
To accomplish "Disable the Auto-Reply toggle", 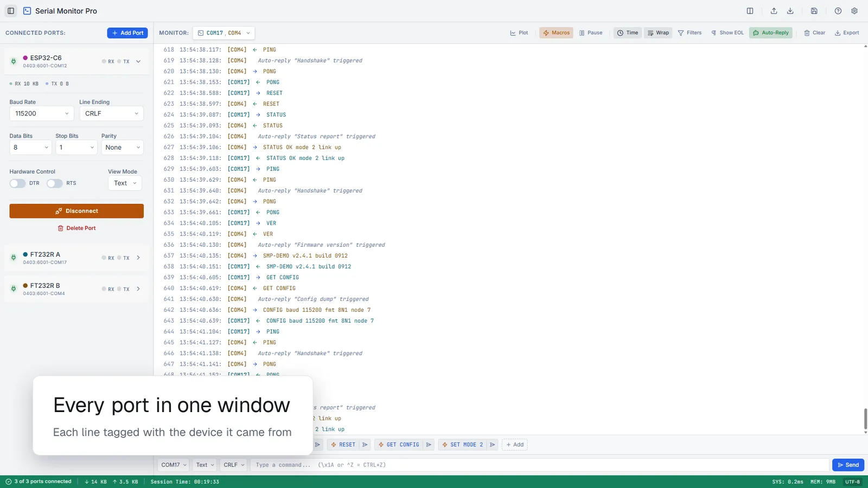I will [x=771, y=33].
